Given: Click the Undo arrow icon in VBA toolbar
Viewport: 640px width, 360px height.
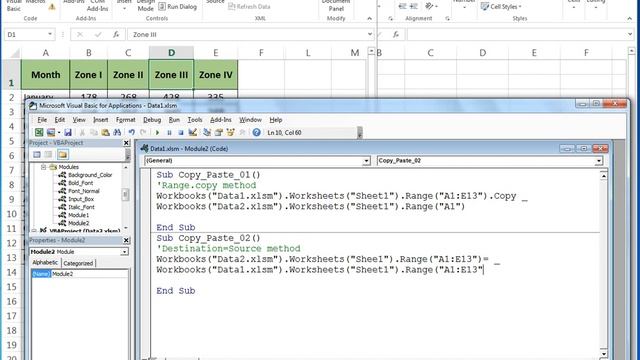Looking at the screenshot, I should [x=131, y=132].
